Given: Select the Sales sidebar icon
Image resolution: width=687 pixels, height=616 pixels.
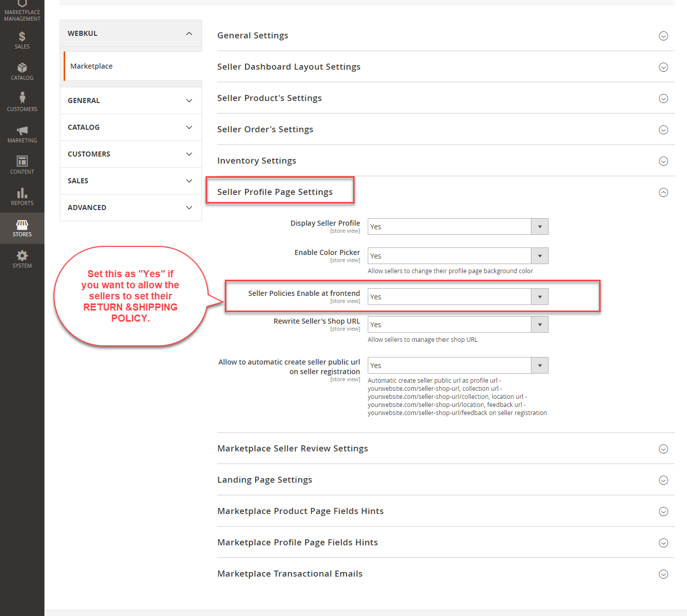Looking at the screenshot, I should pos(22,39).
